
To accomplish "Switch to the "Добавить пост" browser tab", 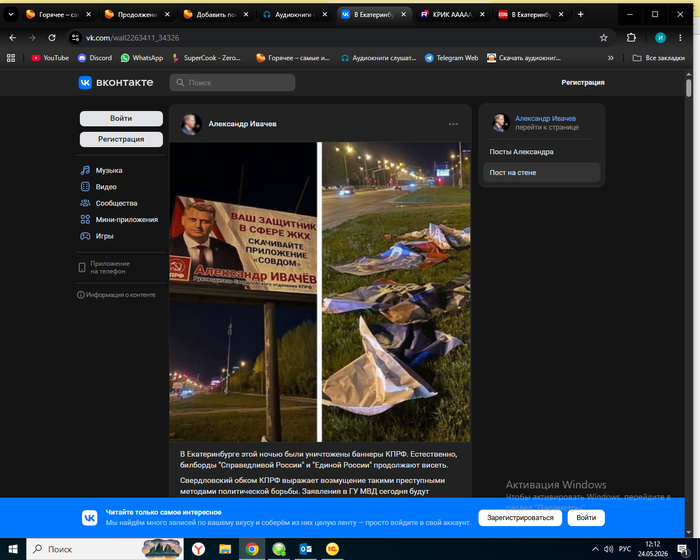I will tap(217, 14).
